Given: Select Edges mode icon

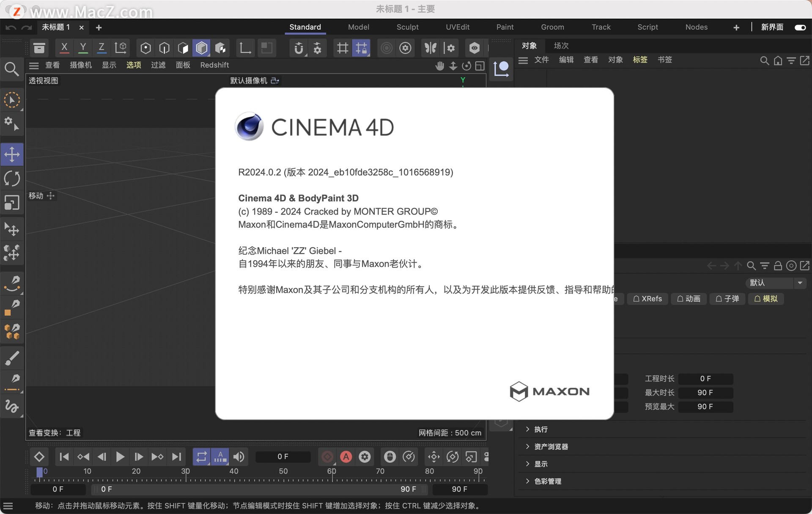Looking at the screenshot, I should 164,48.
